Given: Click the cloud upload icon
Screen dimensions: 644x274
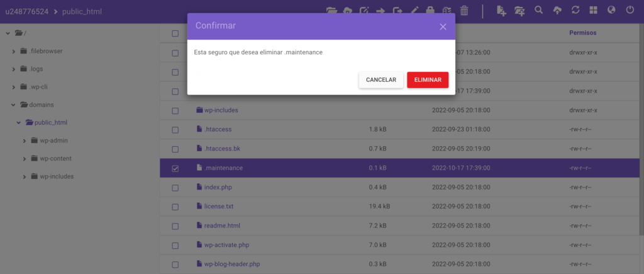Looking at the screenshot, I should 557,10.
